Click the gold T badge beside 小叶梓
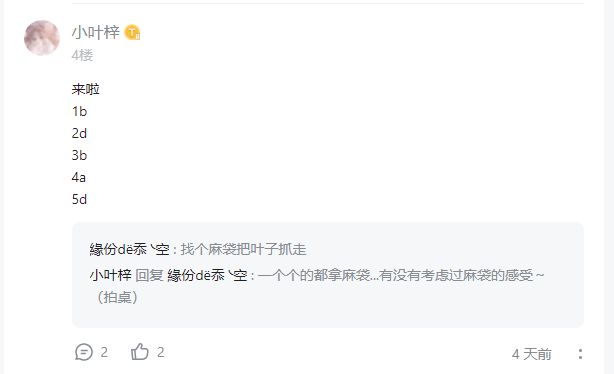Viewport: 614px width, 374px height. pyautogui.click(x=132, y=33)
